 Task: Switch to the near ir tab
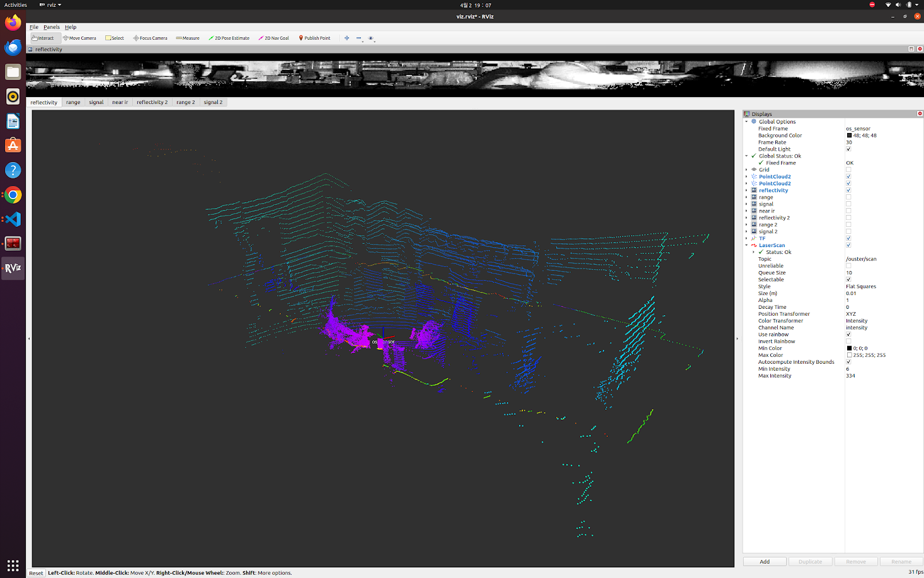coord(120,102)
